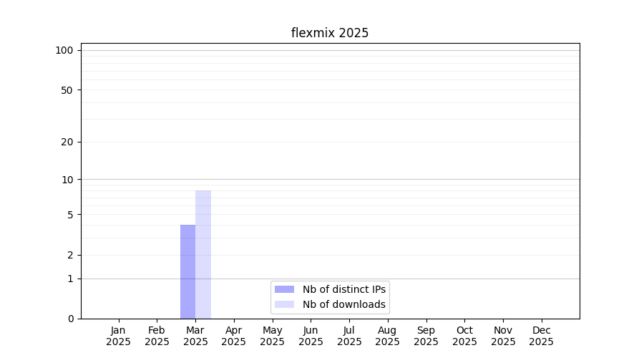Image resolution: width=644 pixels, height=358 pixels.
Task: Select the 'Nb of downloads' legend label
Action: 344,304
